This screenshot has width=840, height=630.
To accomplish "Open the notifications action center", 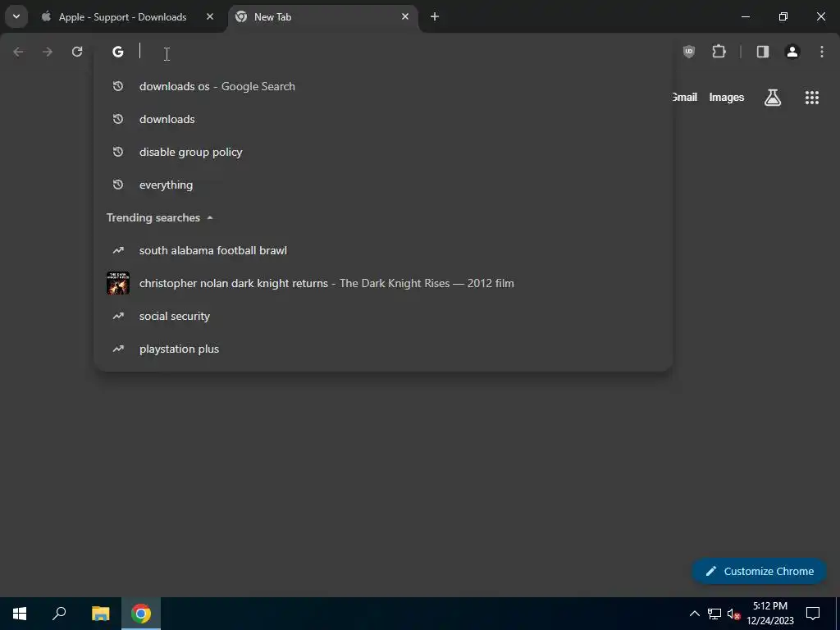I will point(813,614).
